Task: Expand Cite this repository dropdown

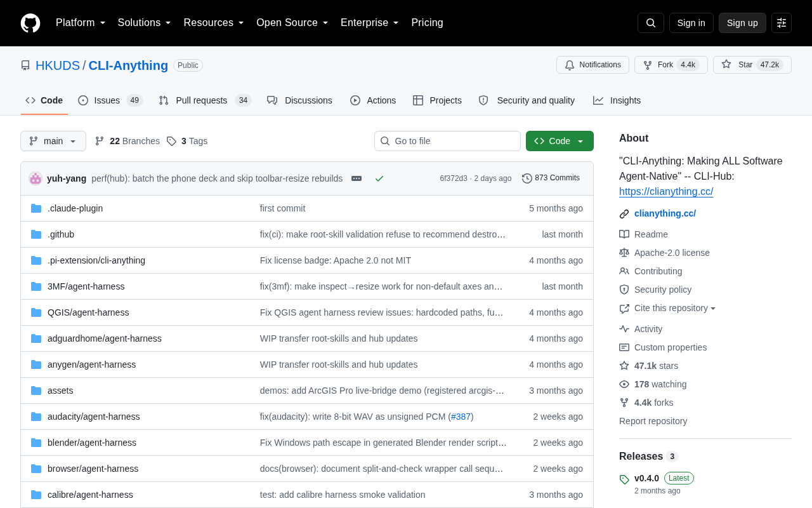Action: coord(675,308)
